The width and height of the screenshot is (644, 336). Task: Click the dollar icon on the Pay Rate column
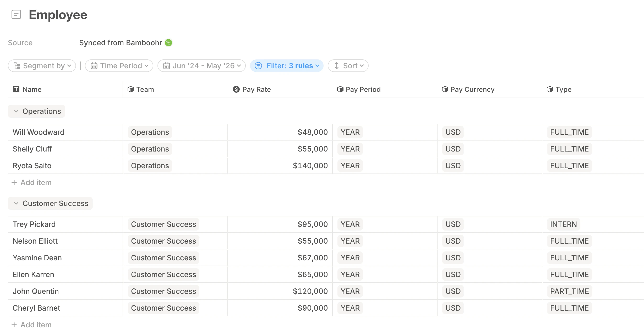pos(236,89)
